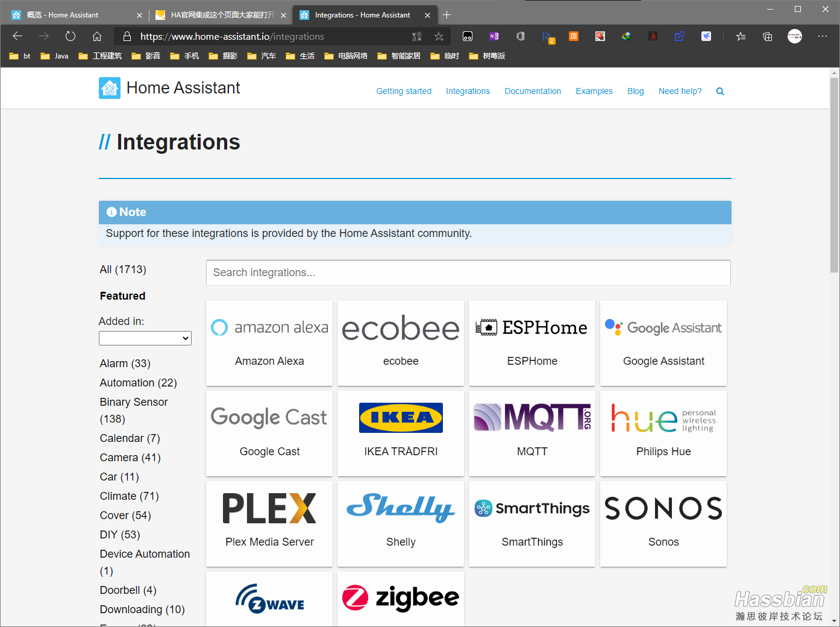Open the MQTT integration card

coord(532,433)
